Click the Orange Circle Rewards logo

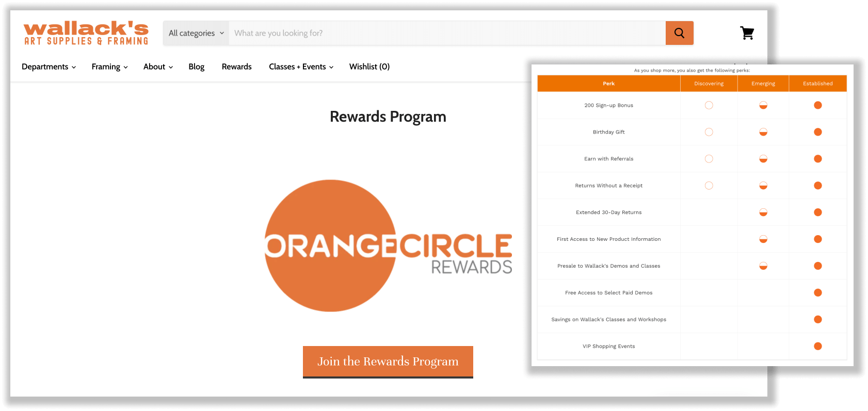click(x=388, y=245)
